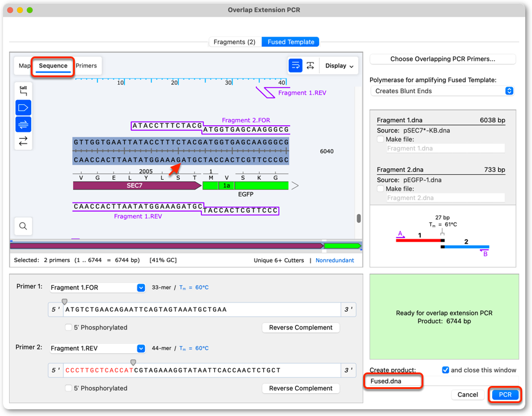Click Primer 2 Tm = 60°C link
This screenshot has height=416, width=532.
194,349
